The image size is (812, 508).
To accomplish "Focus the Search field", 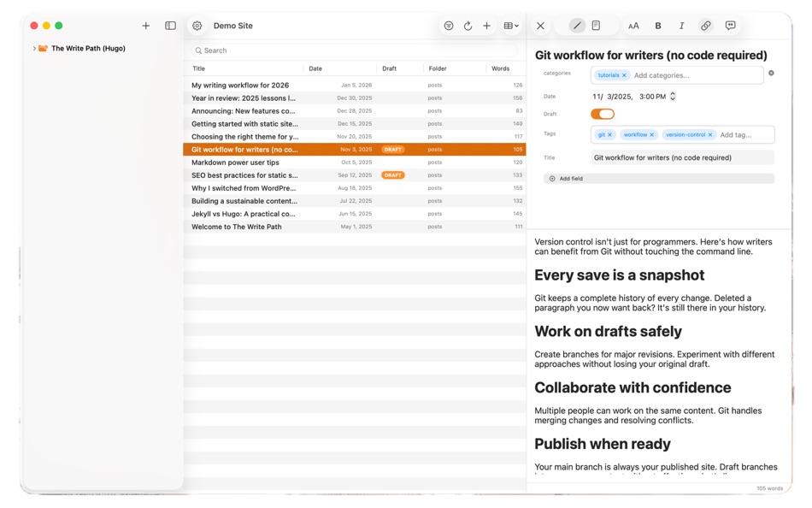I will click(354, 50).
